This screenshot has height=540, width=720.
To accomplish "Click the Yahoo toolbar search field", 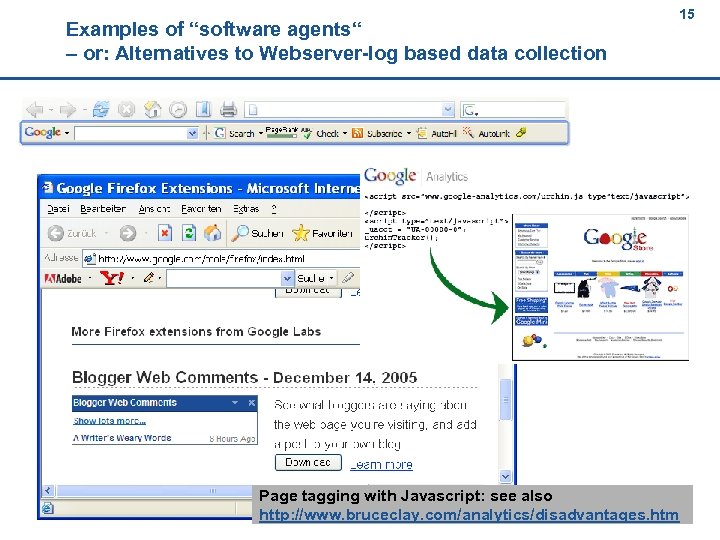I will pos(230,278).
